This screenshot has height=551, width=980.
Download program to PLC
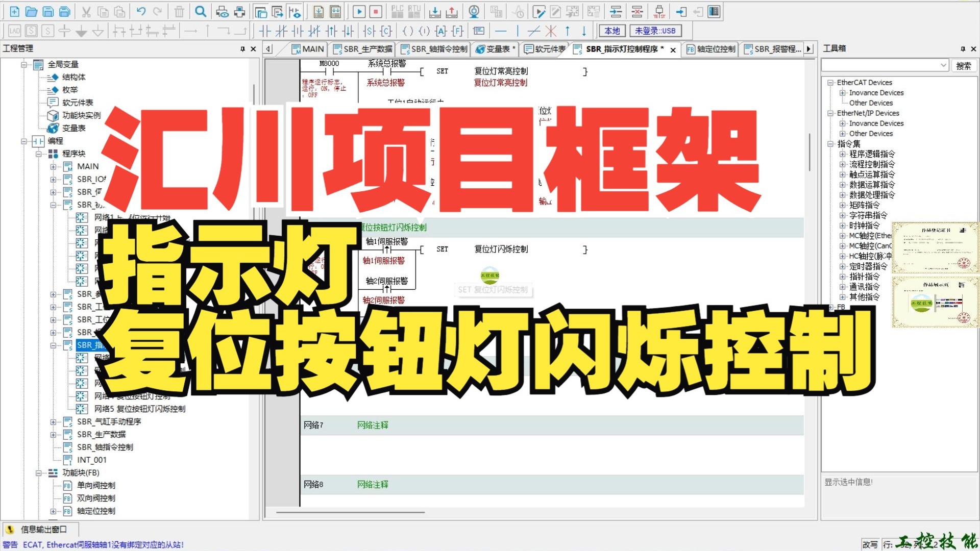[435, 11]
